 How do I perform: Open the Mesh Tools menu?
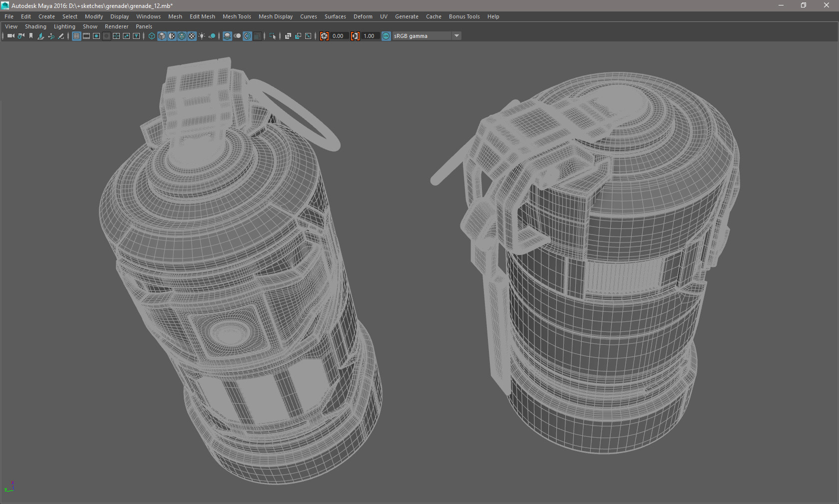(x=237, y=16)
